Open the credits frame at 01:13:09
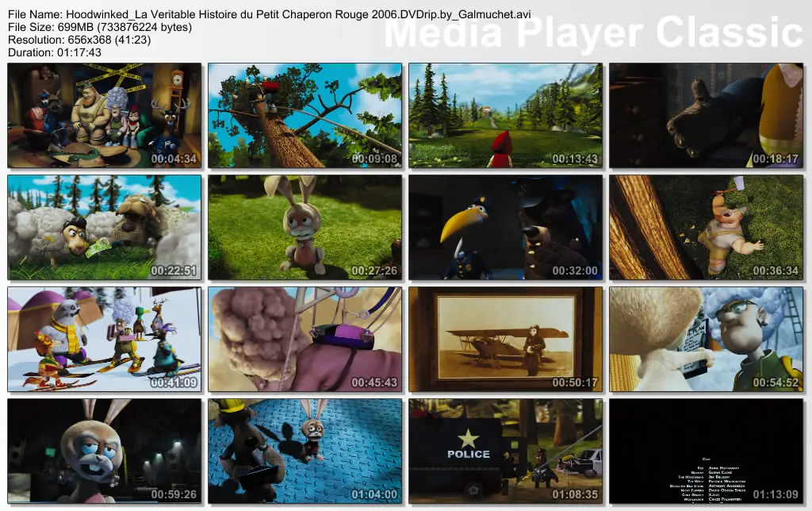 click(x=707, y=451)
